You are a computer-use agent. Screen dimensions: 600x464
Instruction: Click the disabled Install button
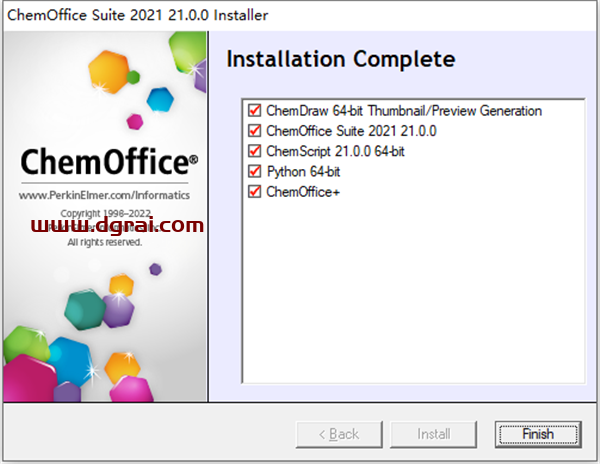click(433, 434)
